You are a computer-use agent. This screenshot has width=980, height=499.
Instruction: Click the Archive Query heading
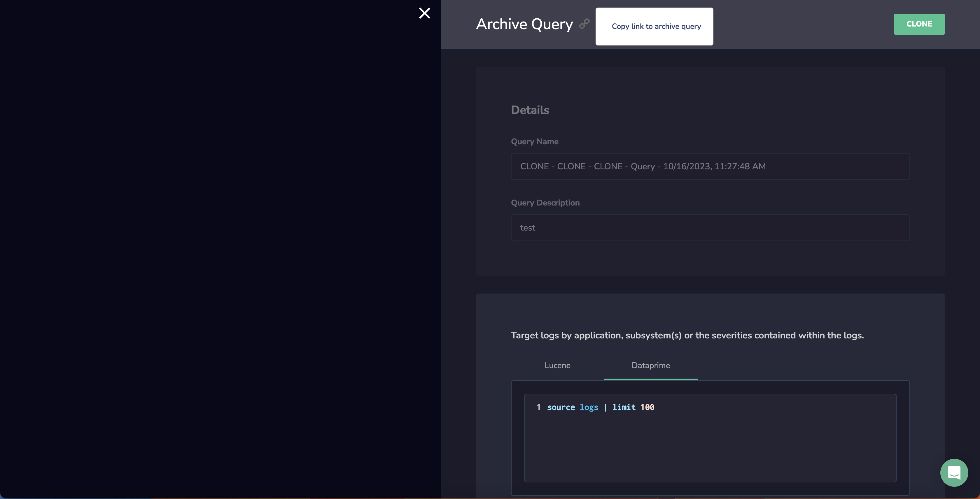coord(524,24)
